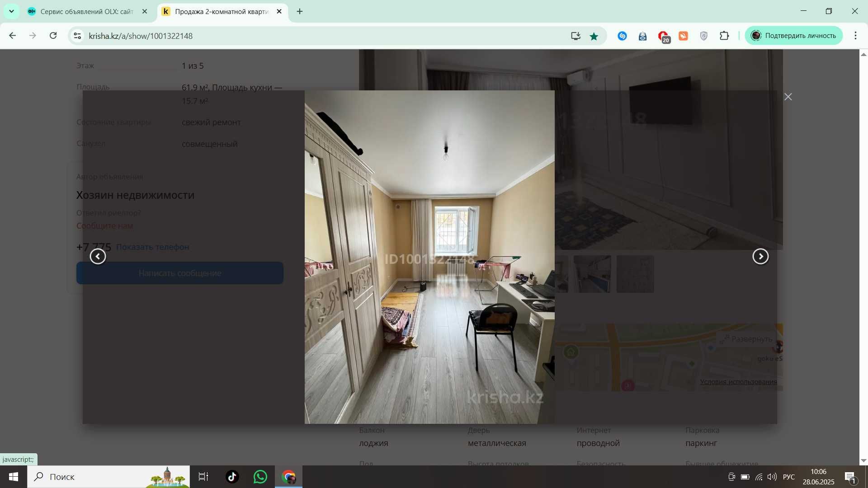Open a new browser tab
The width and height of the screenshot is (868, 488).
tap(300, 12)
